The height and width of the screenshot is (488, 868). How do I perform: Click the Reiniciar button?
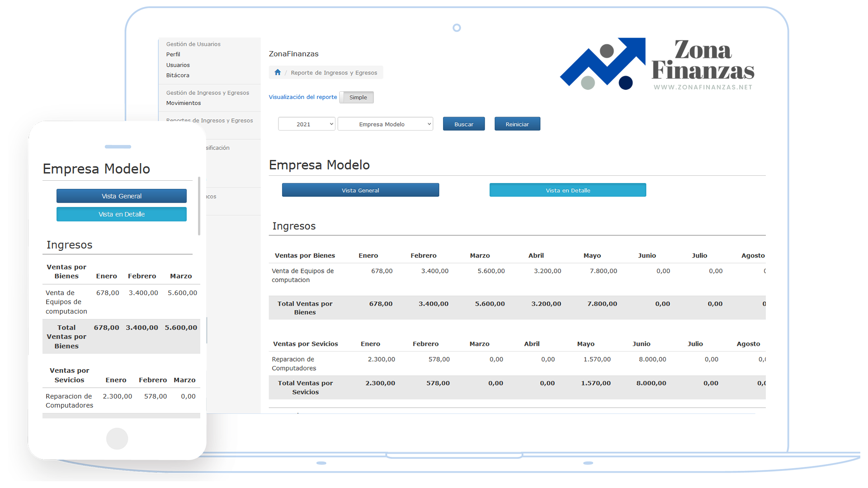click(517, 124)
